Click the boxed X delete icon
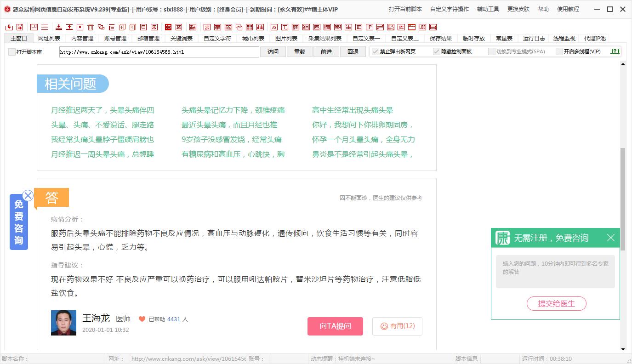This screenshot has height=364, width=632. [x=80, y=27]
